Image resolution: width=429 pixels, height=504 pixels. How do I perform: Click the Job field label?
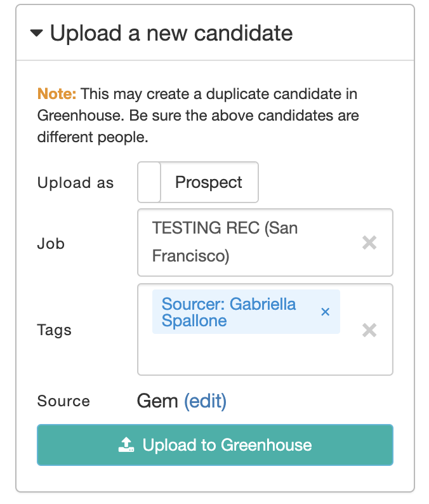(51, 244)
